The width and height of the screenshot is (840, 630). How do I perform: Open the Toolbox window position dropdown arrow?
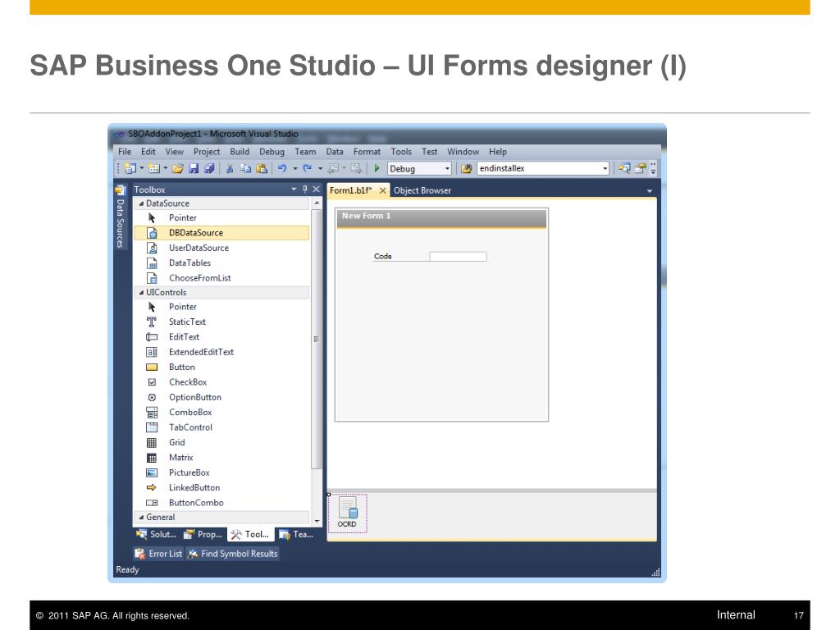click(294, 189)
